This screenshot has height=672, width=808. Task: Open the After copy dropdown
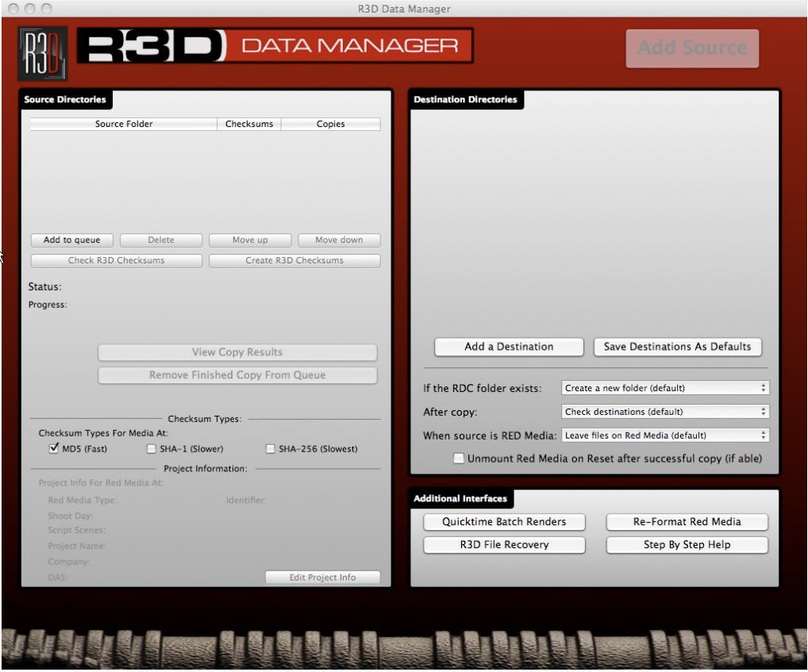tap(665, 412)
